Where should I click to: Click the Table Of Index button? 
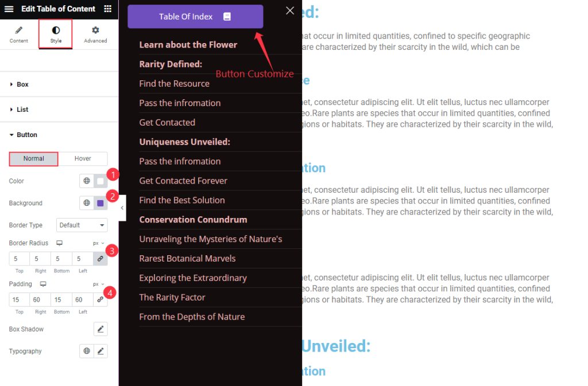[195, 17]
